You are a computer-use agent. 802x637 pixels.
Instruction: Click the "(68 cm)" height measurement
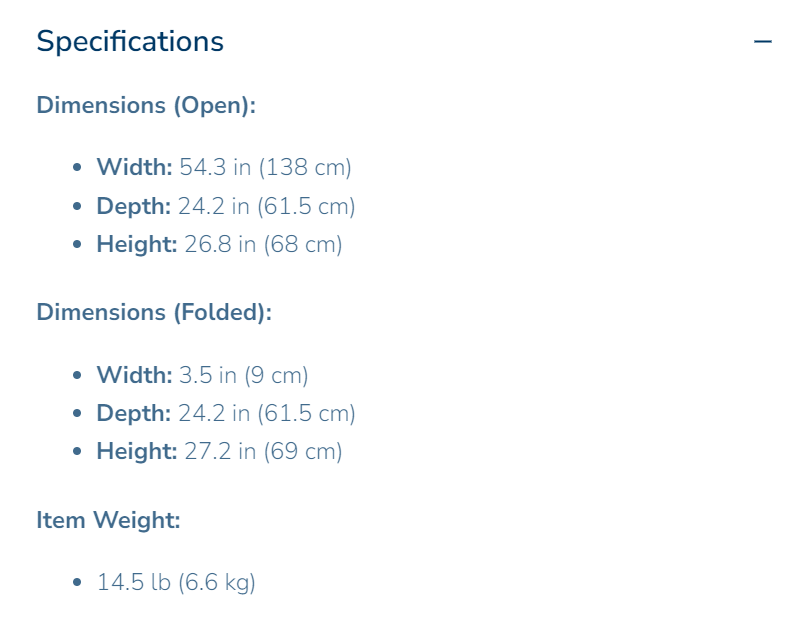303,244
